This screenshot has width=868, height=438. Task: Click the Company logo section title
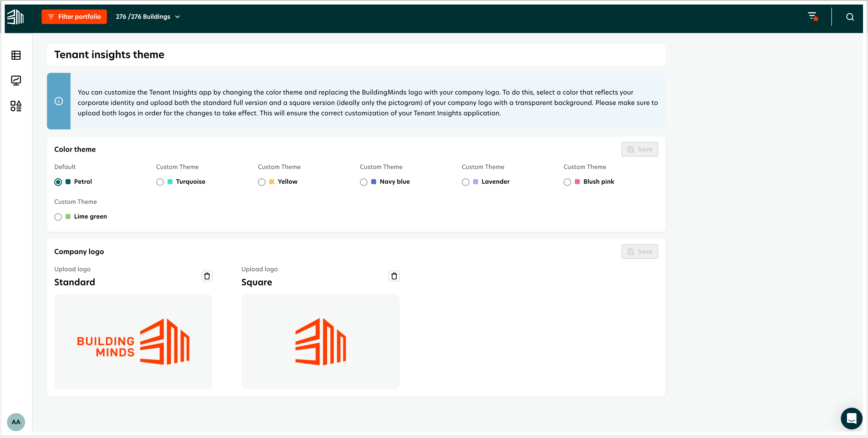click(x=79, y=252)
